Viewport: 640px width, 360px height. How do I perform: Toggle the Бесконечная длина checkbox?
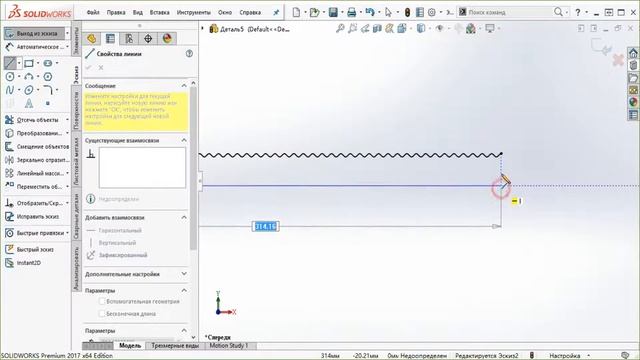click(x=102, y=314)
